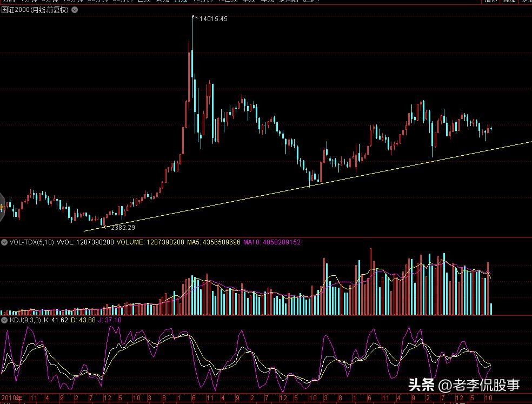Click the 2010年 marker on time axis
The image size is (532, 404).
(12, 399)
